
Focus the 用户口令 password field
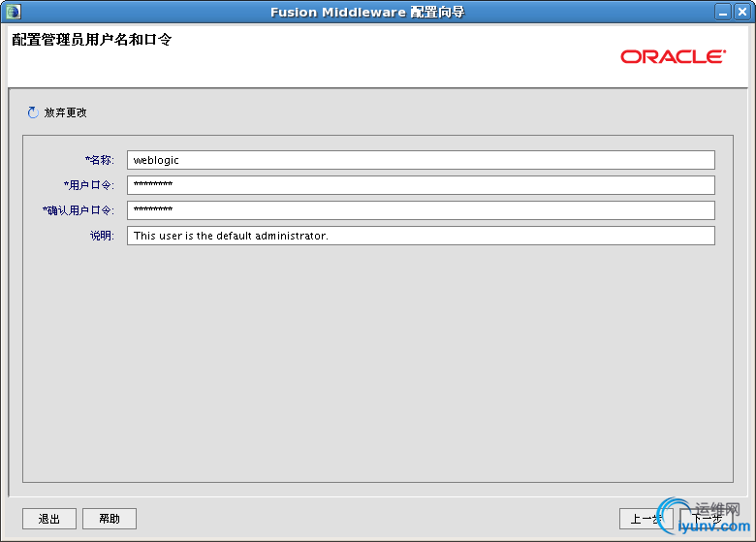coord(421,185)
